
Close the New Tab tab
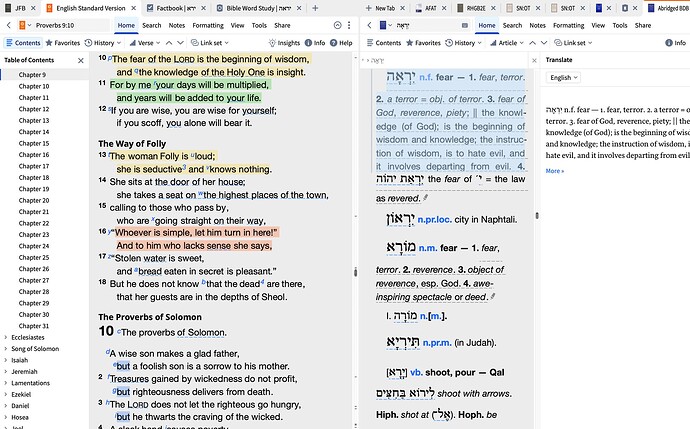pyautogui.click(x=405, y=8)
